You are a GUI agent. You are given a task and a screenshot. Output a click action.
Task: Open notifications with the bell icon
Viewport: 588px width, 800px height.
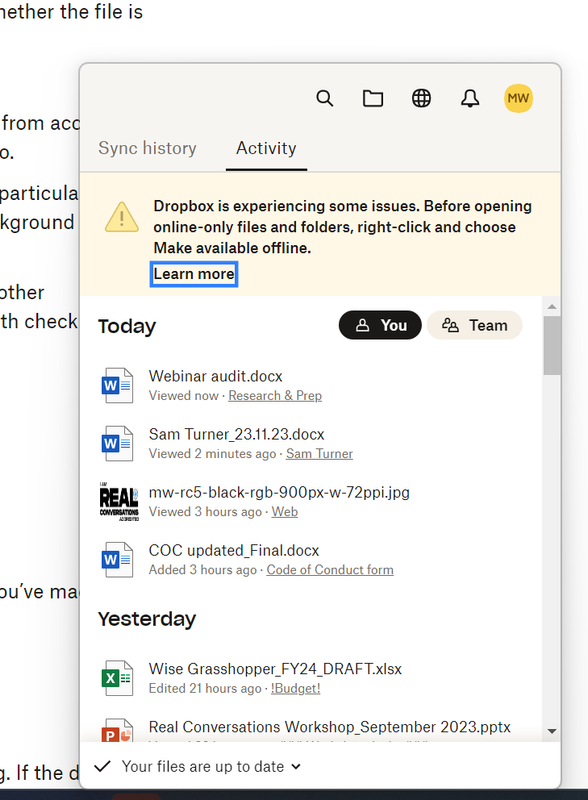click(x=469, y=98)
